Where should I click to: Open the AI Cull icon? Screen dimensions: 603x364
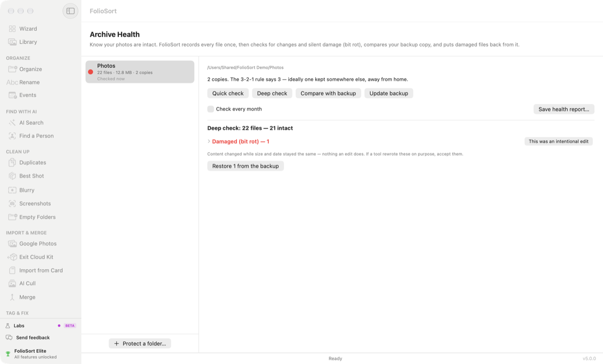(x=12, y=283)
